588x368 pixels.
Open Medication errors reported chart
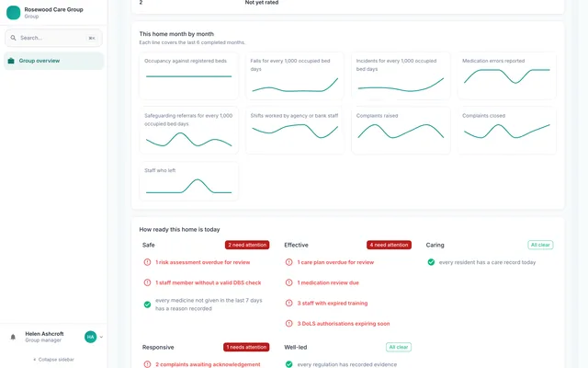pos(506,75)
